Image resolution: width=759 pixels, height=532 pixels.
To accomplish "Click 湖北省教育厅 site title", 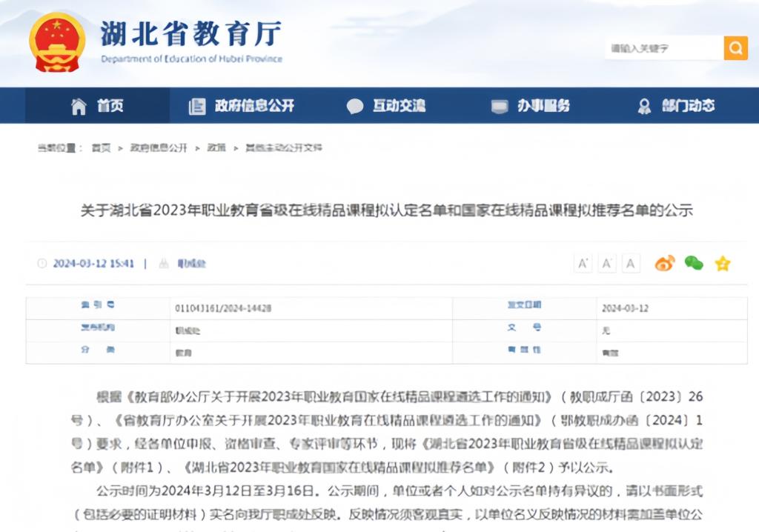I will tap(191, 34).
